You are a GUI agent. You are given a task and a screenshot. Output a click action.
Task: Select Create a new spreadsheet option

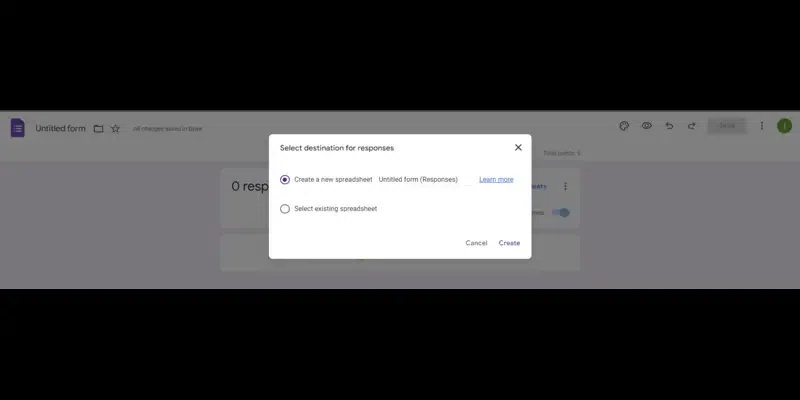click(285, 180)
